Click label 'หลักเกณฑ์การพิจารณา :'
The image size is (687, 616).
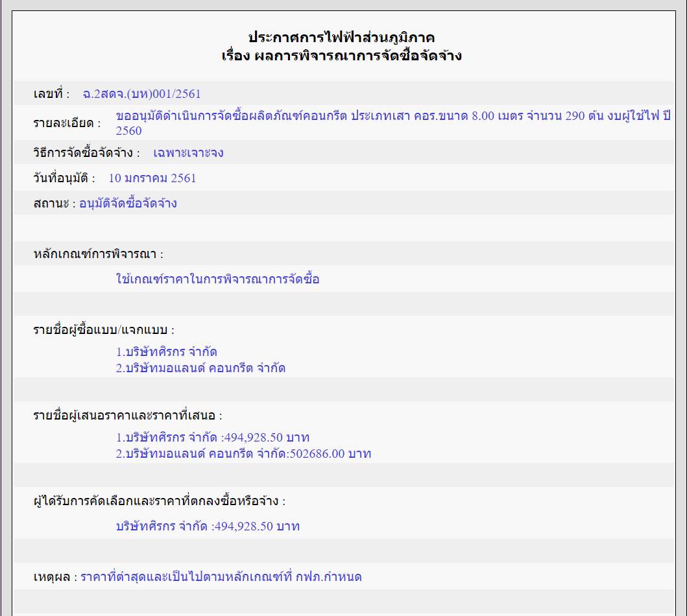click(98, 254)
